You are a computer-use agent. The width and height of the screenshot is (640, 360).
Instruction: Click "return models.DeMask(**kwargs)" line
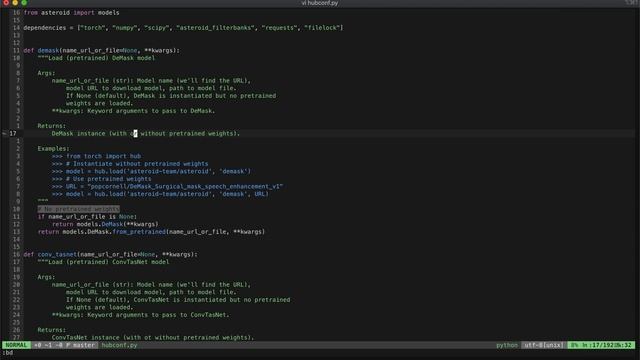(x=105, y=224)
